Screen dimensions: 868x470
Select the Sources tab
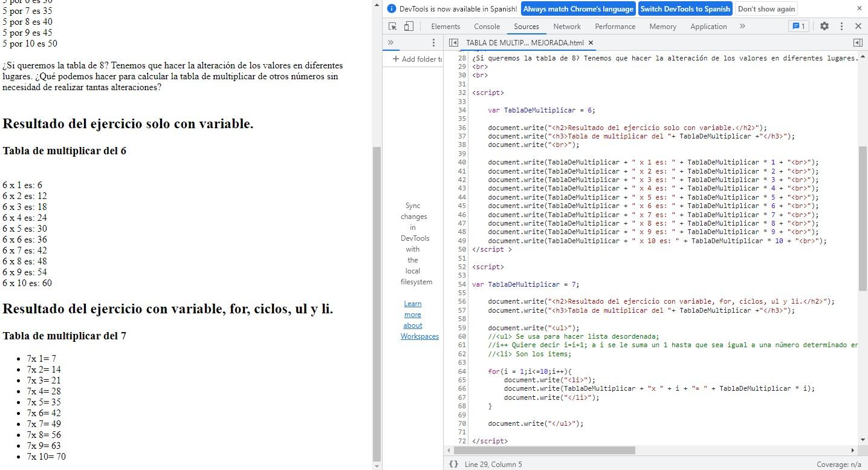click(526, 26)
